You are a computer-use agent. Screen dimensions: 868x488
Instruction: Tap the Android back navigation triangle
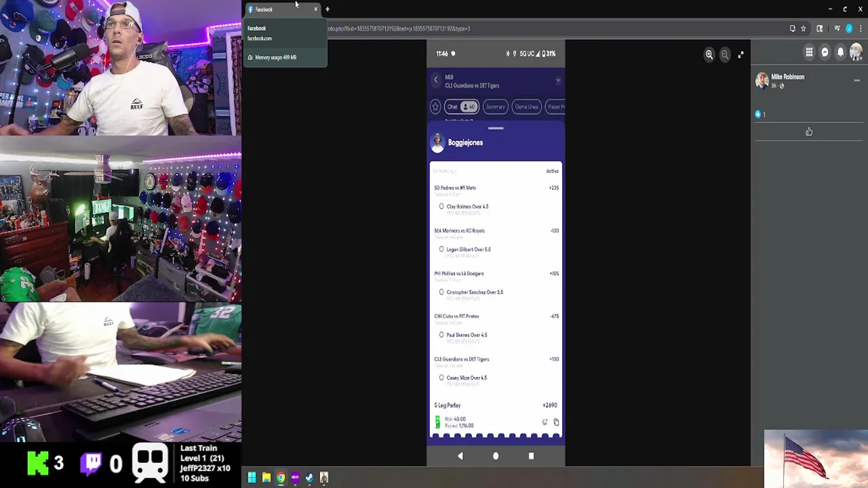tap(460, 456)
